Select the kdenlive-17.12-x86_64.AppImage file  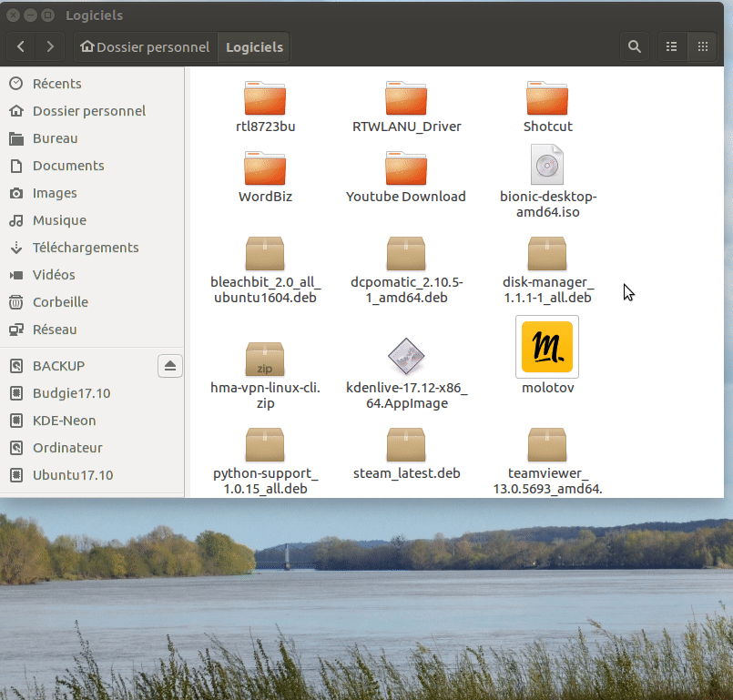coord(406,374)
